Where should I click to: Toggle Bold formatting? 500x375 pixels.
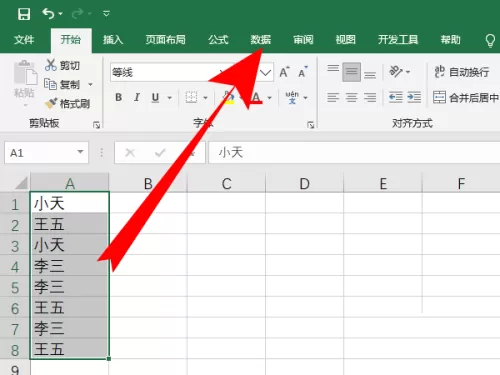(x=118, y=97)
